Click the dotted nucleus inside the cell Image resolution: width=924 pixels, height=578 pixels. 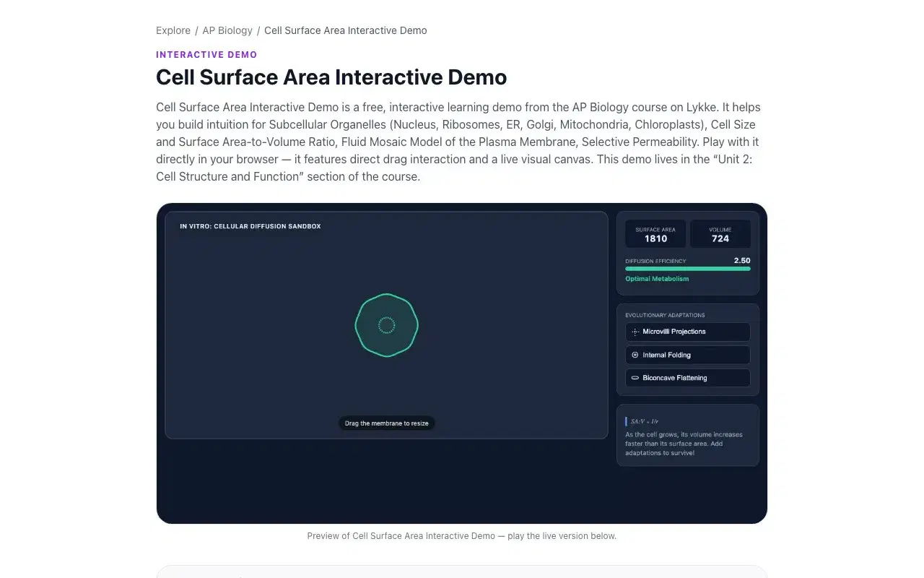coord(387,325)
